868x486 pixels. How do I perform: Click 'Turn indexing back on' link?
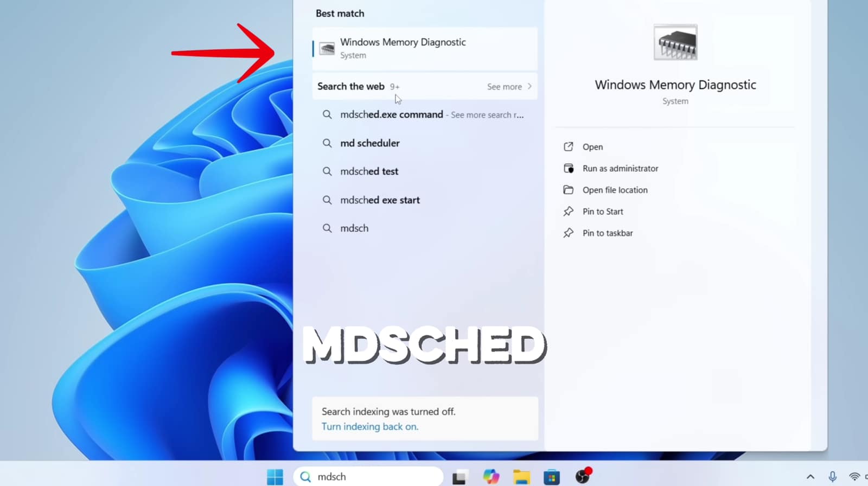[x=370, y=426]
